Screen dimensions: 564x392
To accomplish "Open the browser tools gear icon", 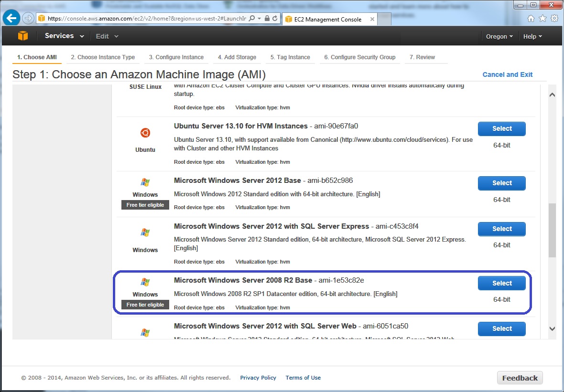I will tap(554, 19).
